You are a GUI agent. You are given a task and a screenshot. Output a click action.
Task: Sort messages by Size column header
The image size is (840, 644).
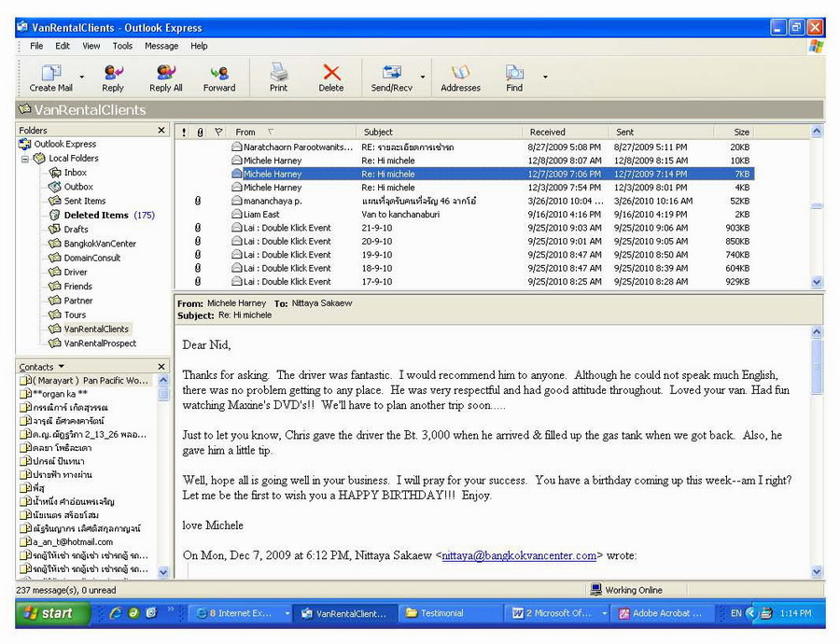(x=734, y=132)
